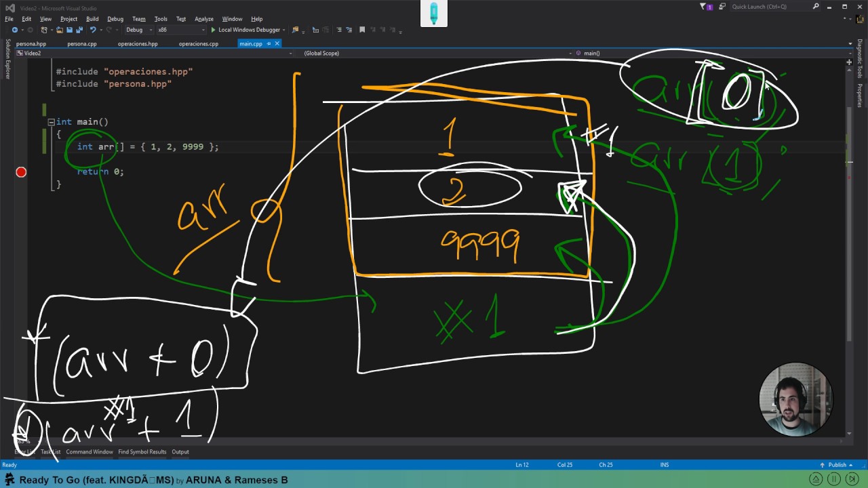Open the main() member dropdown

712,53
